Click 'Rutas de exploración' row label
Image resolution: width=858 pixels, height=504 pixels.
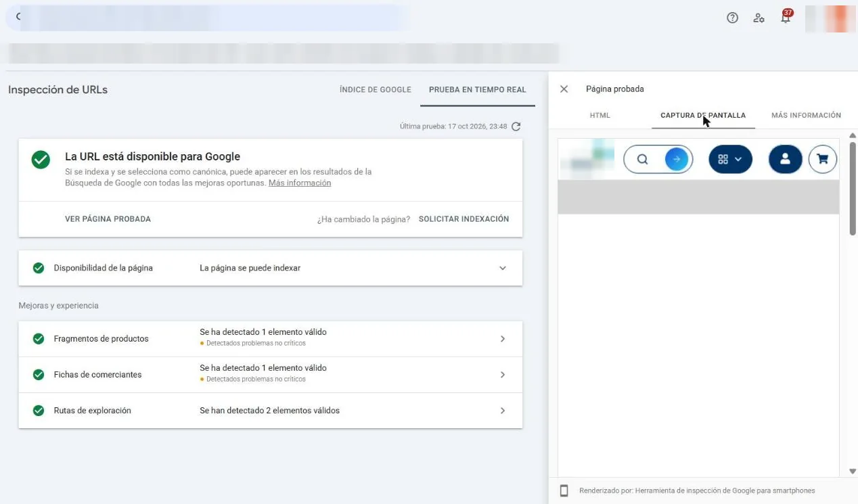click(x=92, y=411)
